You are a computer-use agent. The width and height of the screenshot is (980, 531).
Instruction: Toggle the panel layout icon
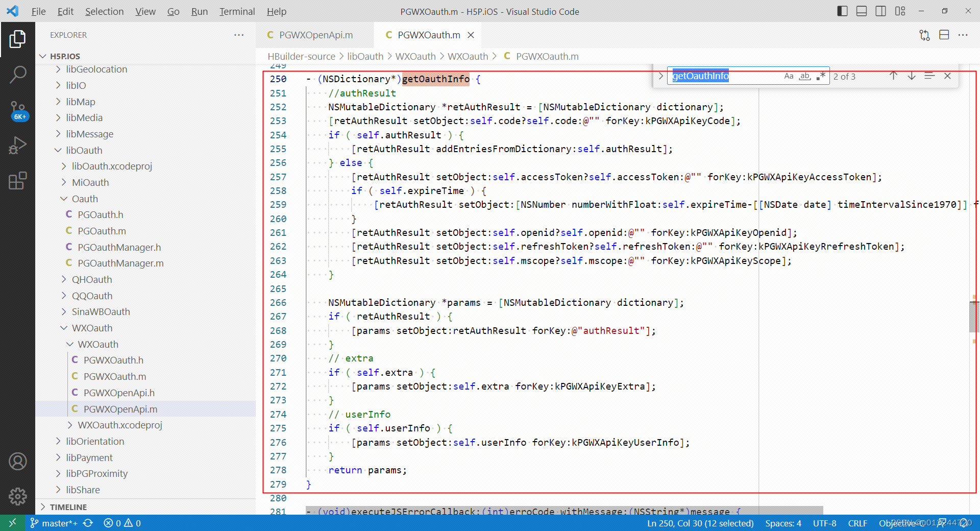[861, 11]
